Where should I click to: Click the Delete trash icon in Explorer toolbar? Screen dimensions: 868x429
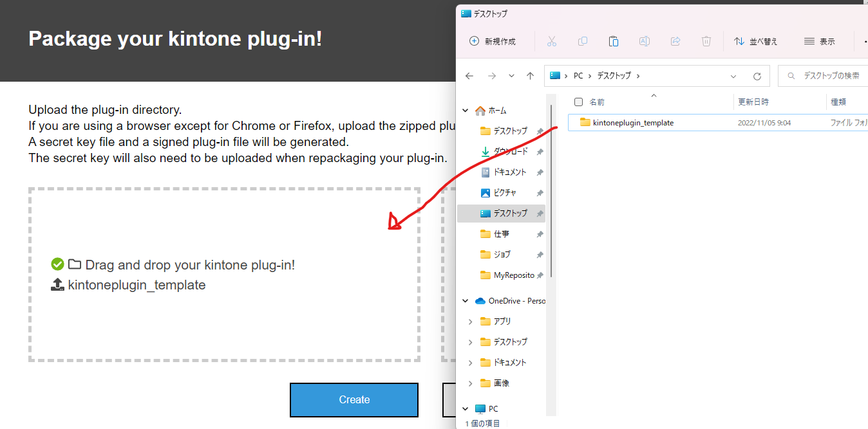click(x=706, y=41)
